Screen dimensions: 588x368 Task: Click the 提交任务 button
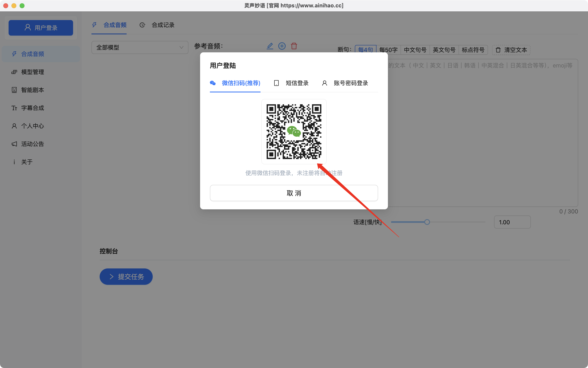[126, 276]
